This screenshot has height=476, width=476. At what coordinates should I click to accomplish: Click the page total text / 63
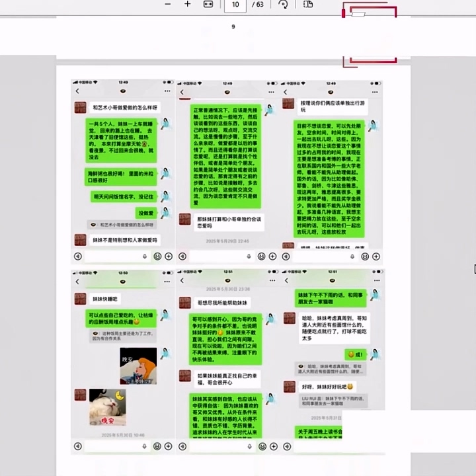(257, 5)
